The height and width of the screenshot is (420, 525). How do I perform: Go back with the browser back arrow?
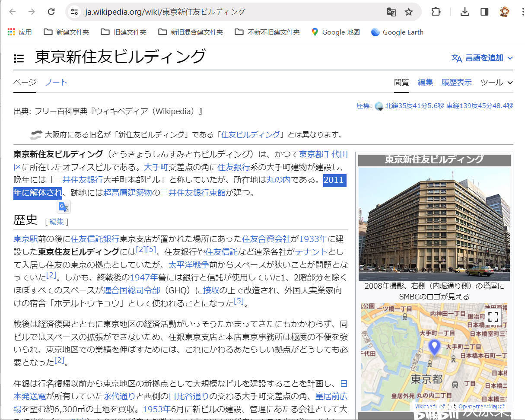point(13,12)
